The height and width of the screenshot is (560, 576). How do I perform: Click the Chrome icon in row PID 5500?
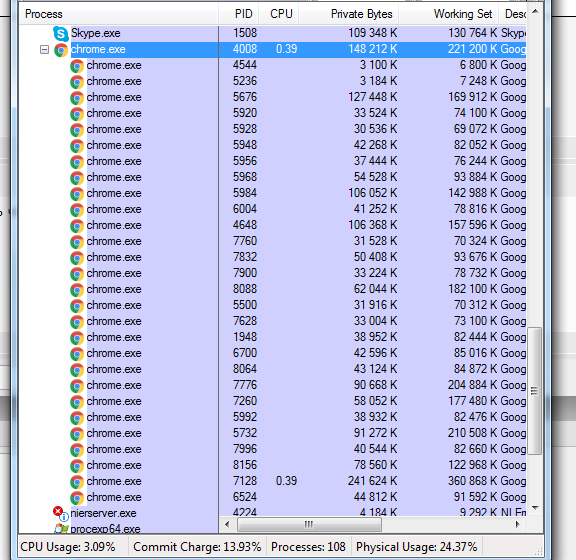click(77, 306)
